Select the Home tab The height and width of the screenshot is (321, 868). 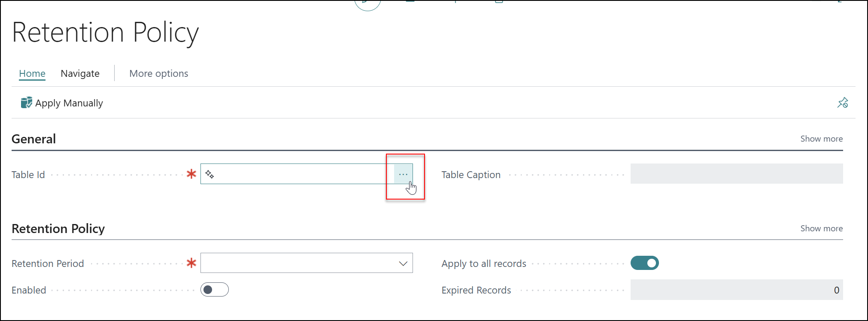pyautogui.click(x=32, y=73)
